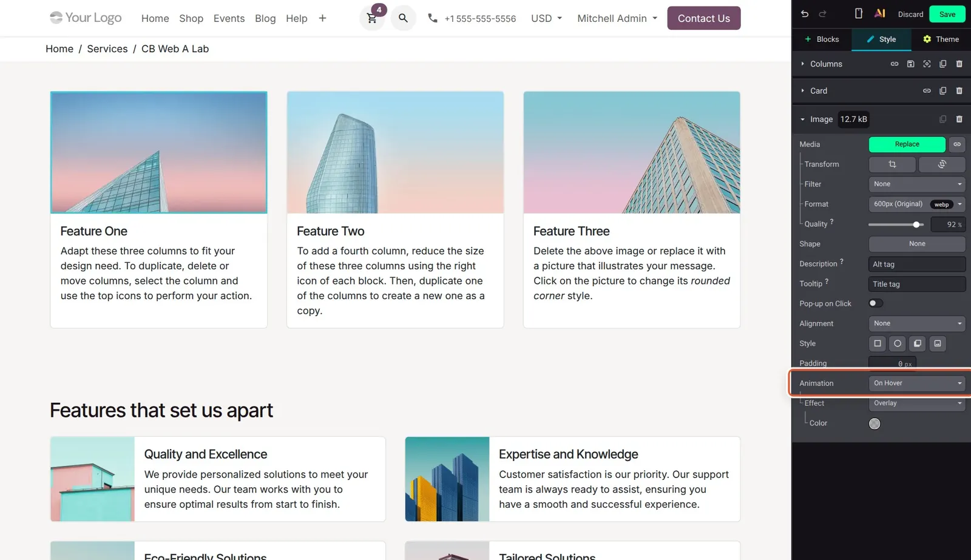Image resolution: width=971 pixels, height=560 pixels.
Task: Click the Replace media button
Action: point(907,144)
